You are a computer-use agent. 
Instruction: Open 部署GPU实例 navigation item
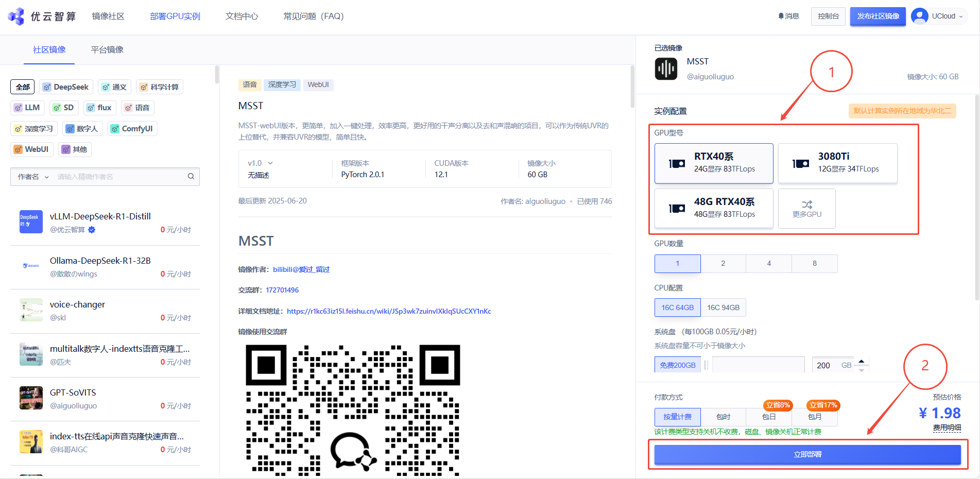(175, 16)
